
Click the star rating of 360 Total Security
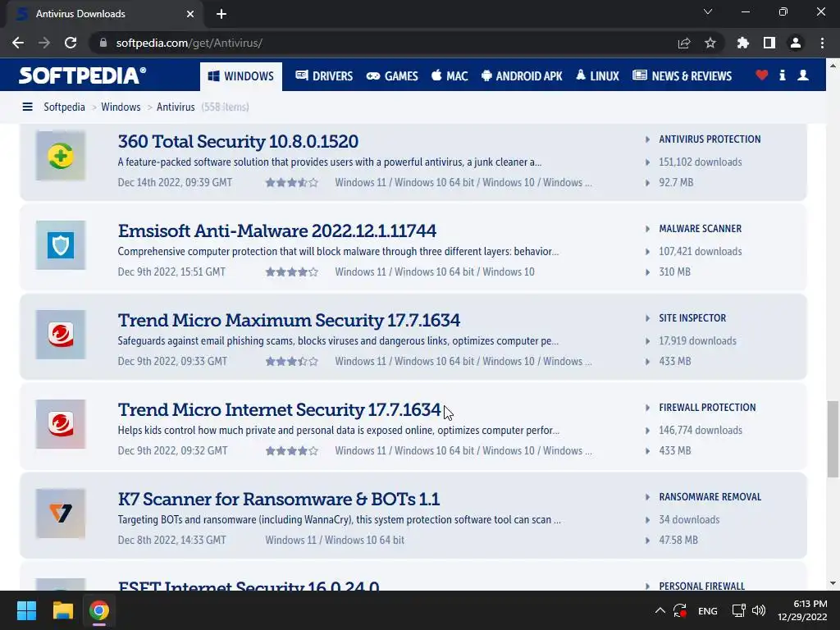coord(292,183)
